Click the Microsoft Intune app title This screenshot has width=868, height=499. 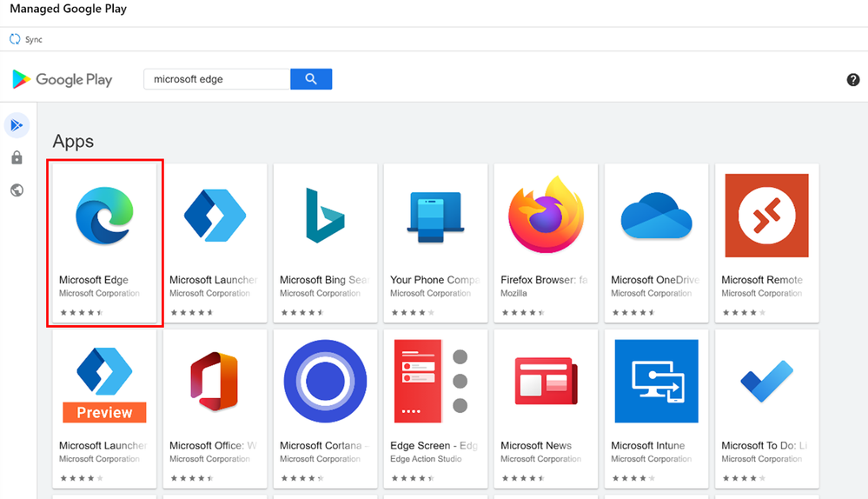coord(647,445)
